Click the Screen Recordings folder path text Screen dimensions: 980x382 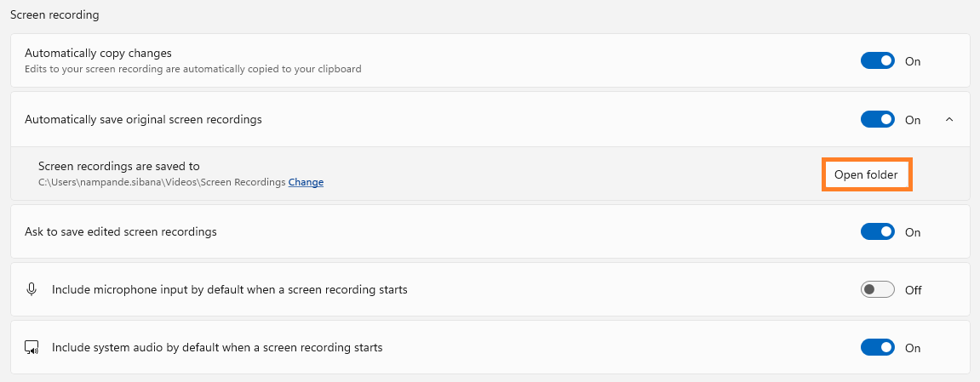point(162,182)
